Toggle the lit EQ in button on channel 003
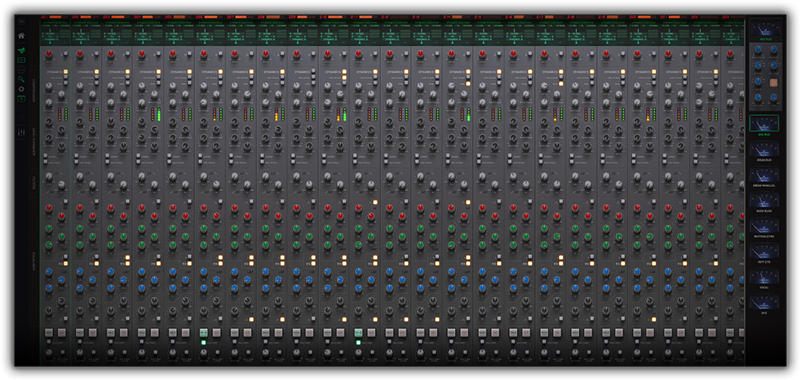 128,263
